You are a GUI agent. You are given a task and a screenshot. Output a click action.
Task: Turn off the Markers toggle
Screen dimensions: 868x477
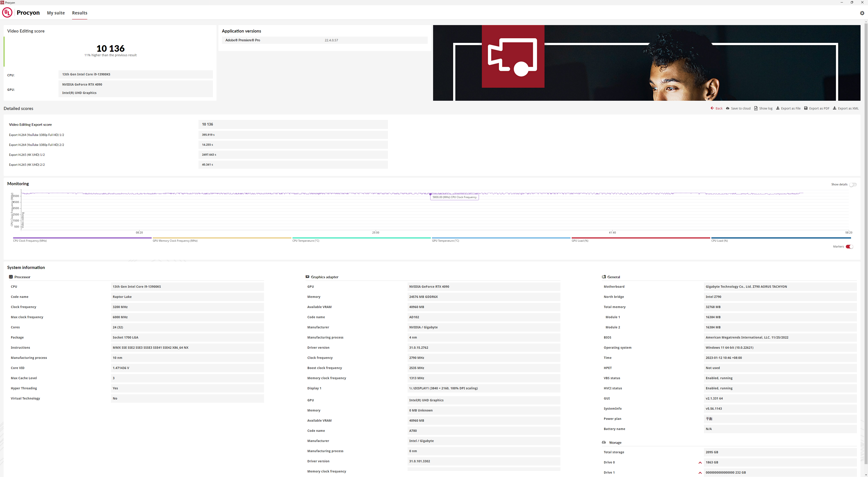(x=849, y=247)
